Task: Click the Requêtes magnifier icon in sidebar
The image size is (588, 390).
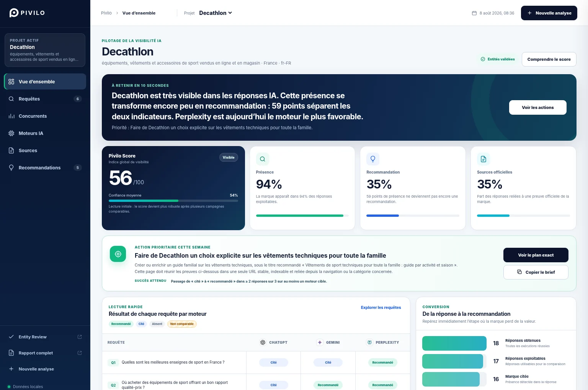Action: click(11, 99)
